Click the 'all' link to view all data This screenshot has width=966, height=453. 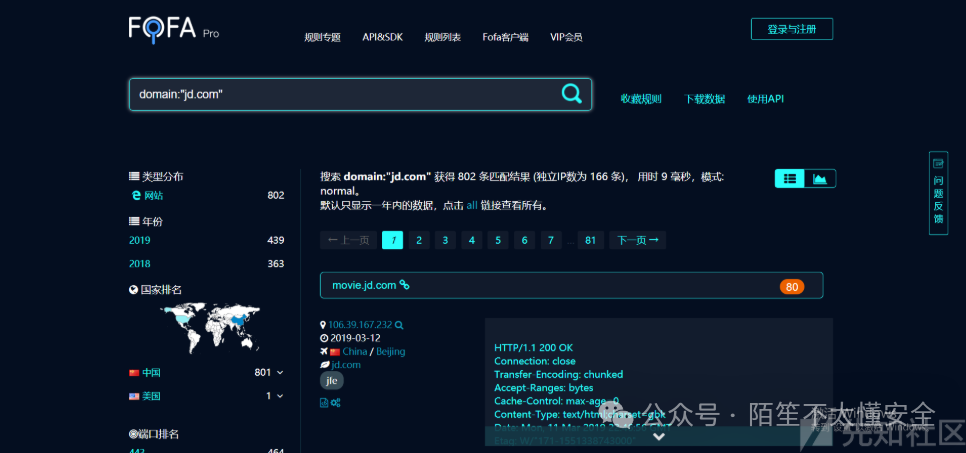click(472, 205)
